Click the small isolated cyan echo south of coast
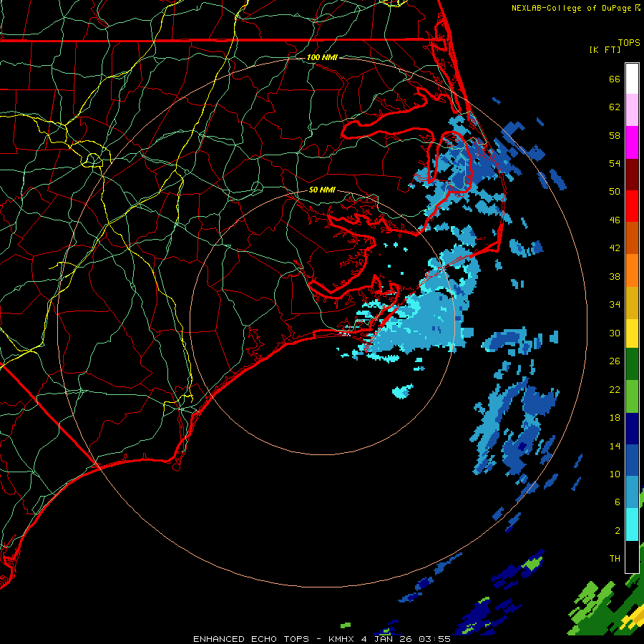 [x=402, y=391]
